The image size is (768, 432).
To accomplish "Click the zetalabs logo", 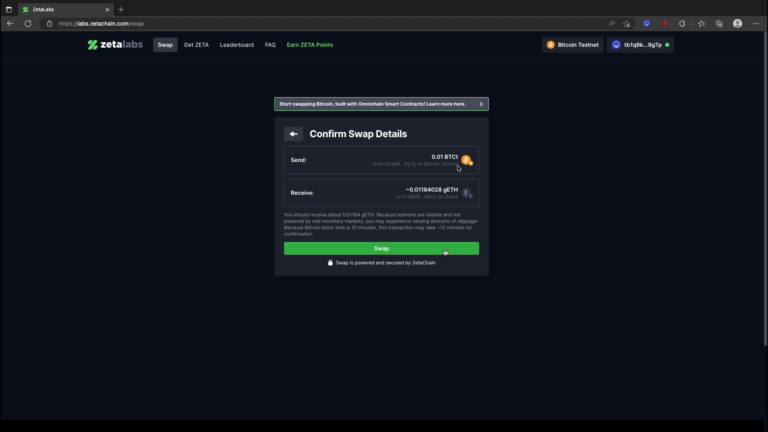I will coord(115,45).
